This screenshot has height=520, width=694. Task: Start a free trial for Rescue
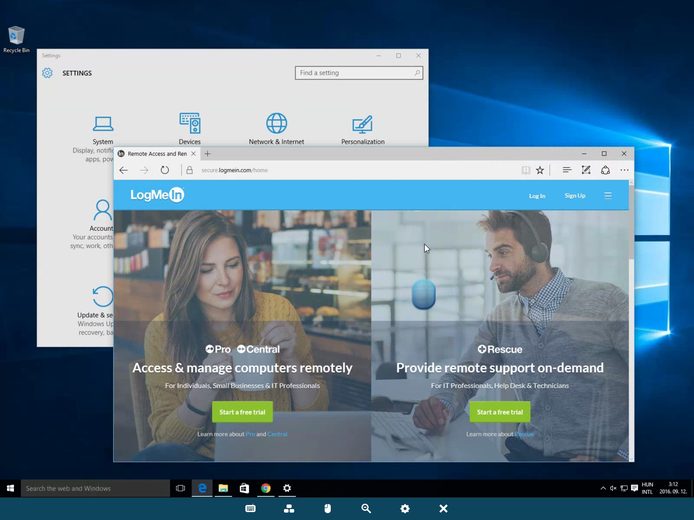click(x=500, y=412)
